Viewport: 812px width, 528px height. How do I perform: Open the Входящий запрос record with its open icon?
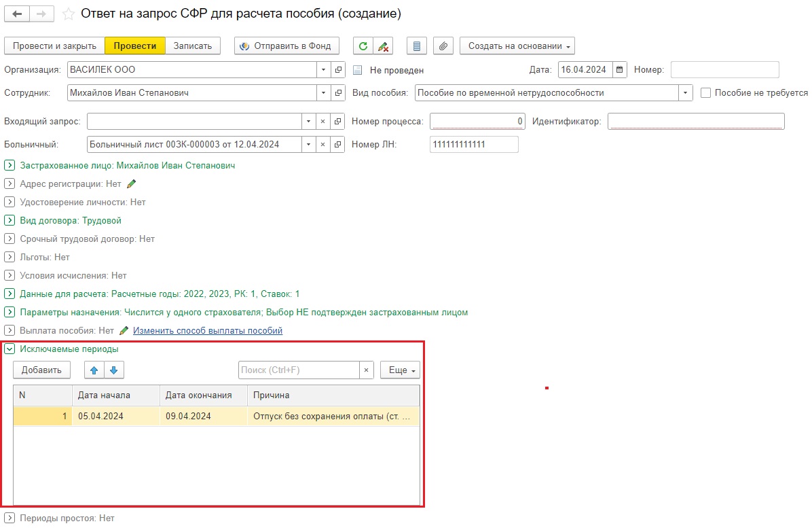[337, 121]
